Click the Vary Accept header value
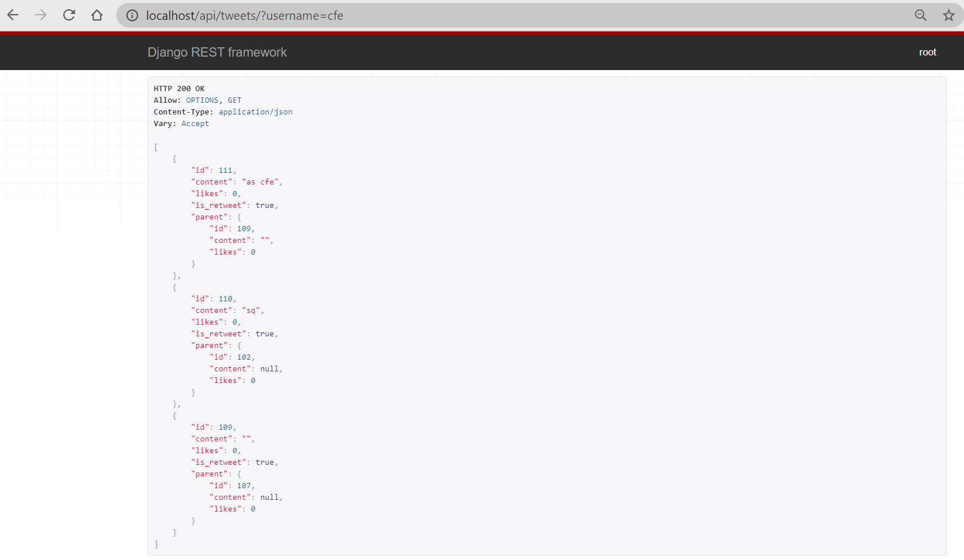The width and height of the screenshot is (964, 560). click(195, 124)
